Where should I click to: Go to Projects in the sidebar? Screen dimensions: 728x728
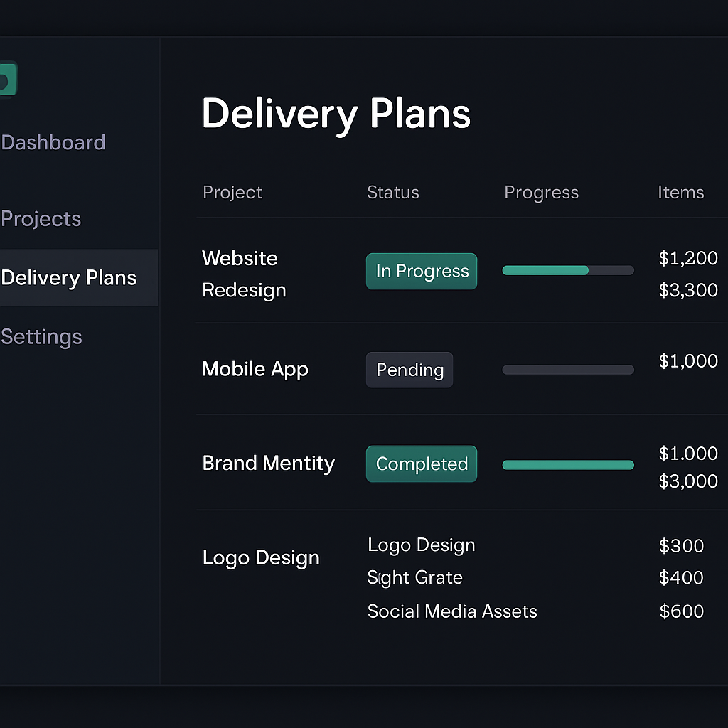[41, 219]
